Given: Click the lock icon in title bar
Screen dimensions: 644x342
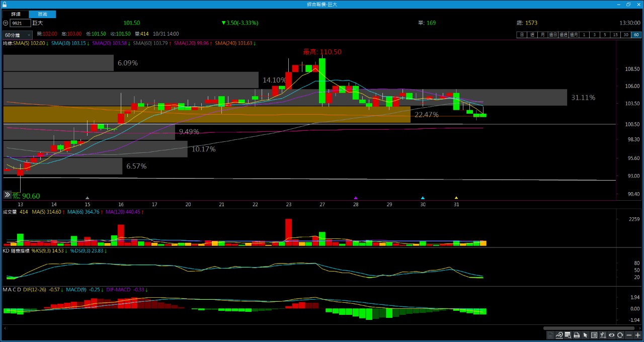Looking at the screenshot, I should (x=5, y=4).
